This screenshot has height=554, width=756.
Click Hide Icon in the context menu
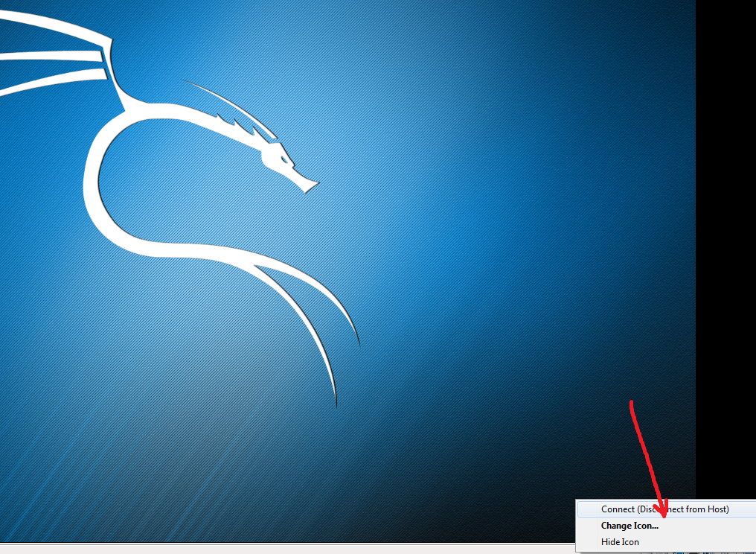click(x=620, y=542)
